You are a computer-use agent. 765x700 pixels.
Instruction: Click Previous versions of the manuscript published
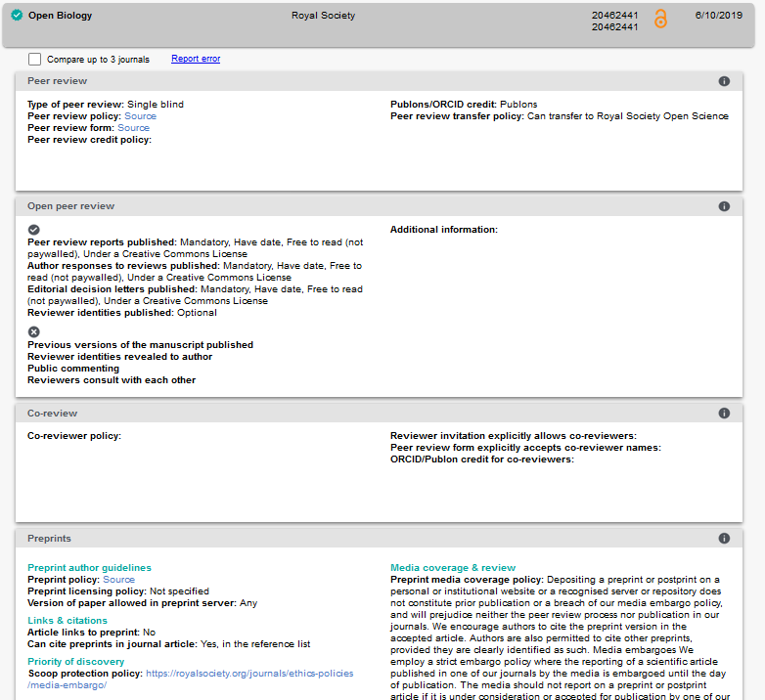140,345
